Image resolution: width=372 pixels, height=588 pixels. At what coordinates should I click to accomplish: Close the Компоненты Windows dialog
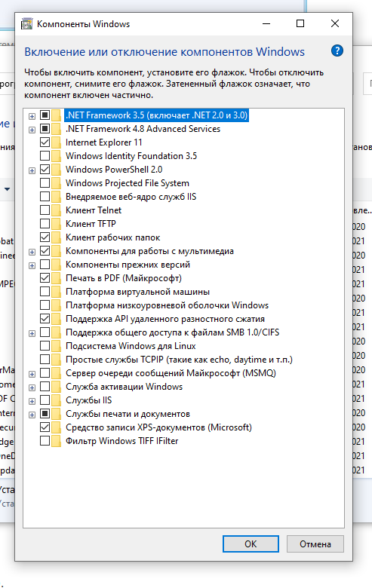click(335, 23)
